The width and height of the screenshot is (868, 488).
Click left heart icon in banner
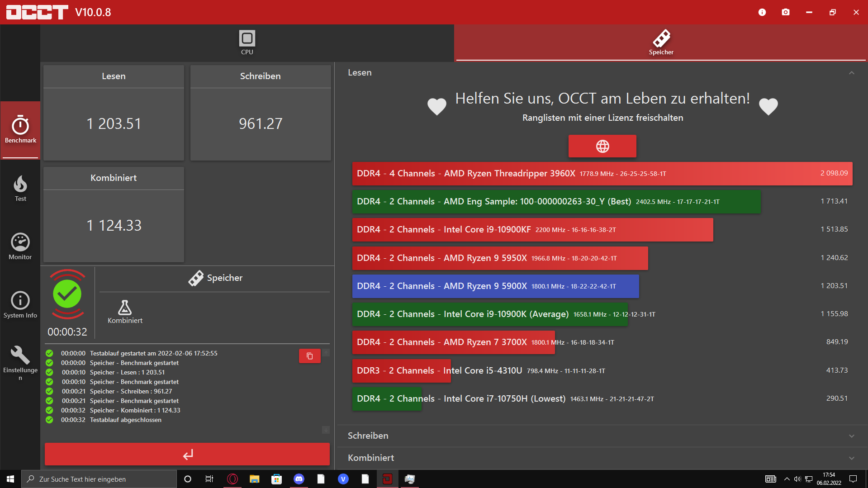pos(436,107)
